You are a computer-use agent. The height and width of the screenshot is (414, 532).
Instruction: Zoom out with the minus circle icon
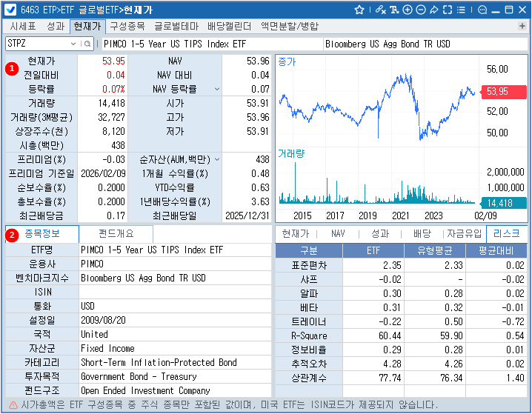pos(420,10)
